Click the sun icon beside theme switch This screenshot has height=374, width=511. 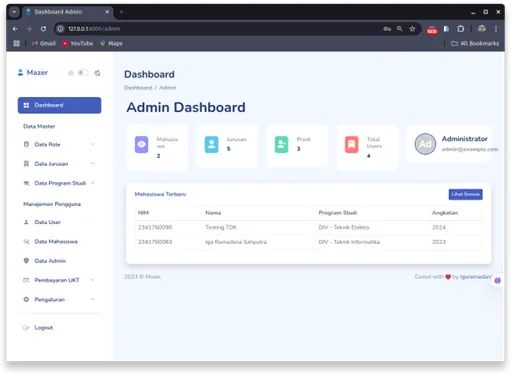coord(71,73)
